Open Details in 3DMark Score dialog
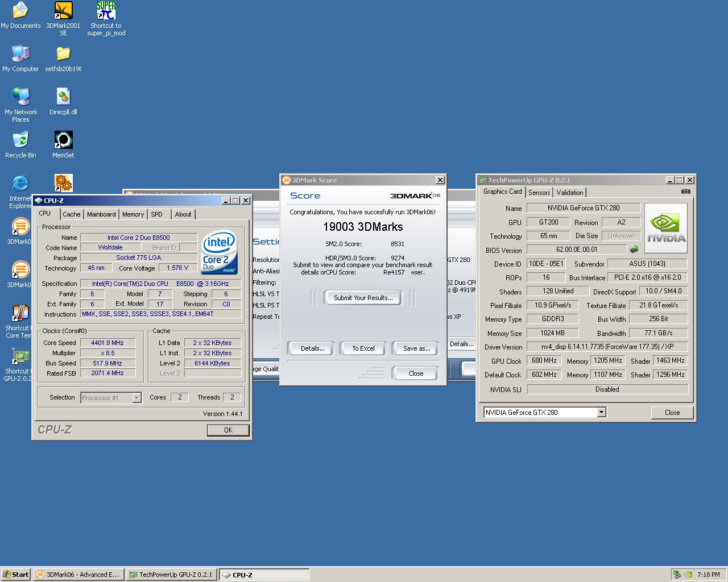The height and width of the screenshot is (582, 728). 312,348
